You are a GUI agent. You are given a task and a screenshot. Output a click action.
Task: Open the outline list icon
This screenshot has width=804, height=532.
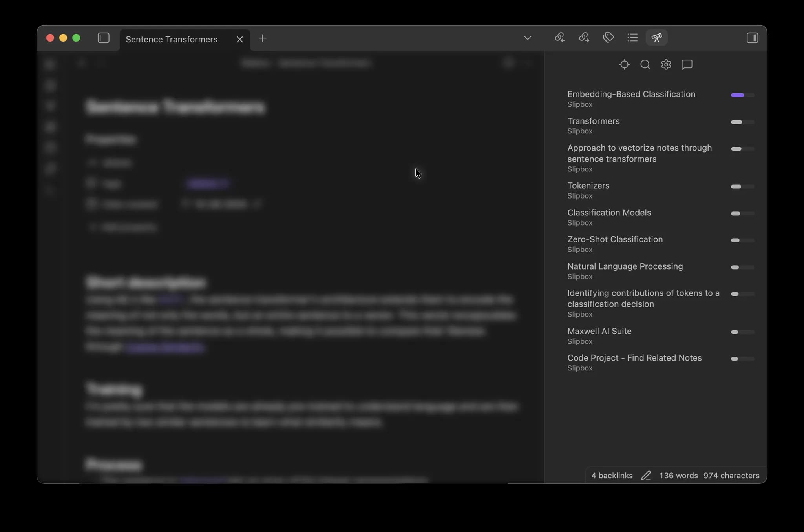pos(632,38)
